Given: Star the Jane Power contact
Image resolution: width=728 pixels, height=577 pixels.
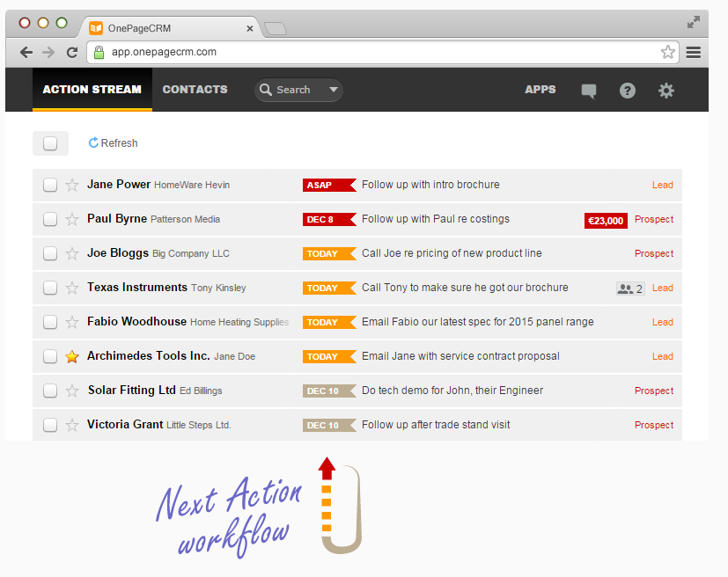Looking at the screenshot, I should 72,185.
